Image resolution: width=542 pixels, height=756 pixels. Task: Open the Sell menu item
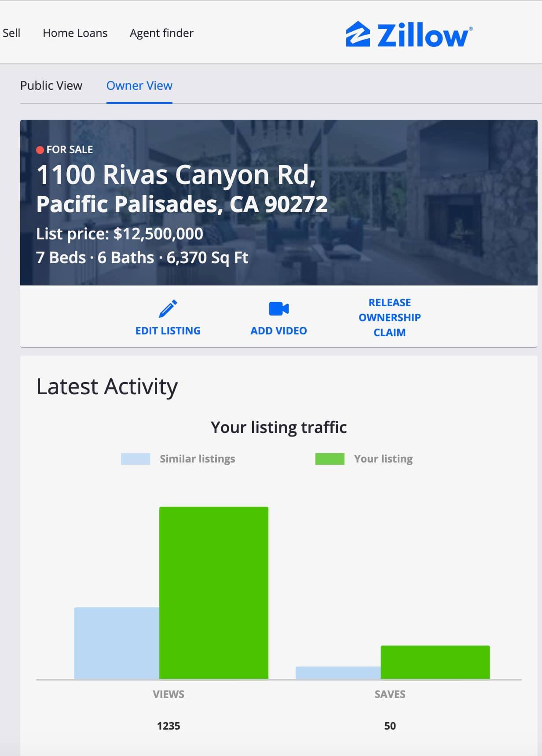(11, 33)
